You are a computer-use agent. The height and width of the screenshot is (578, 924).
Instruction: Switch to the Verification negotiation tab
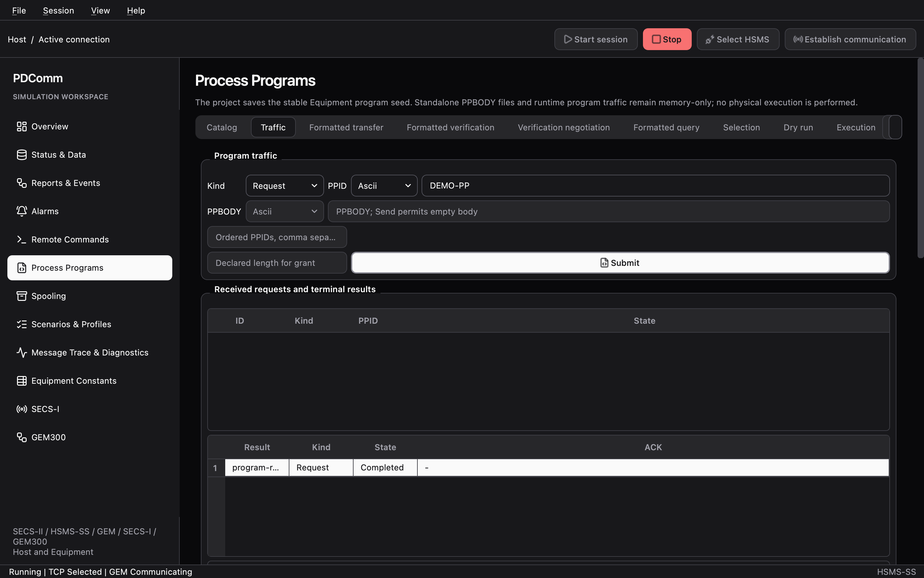coord(564,127)
